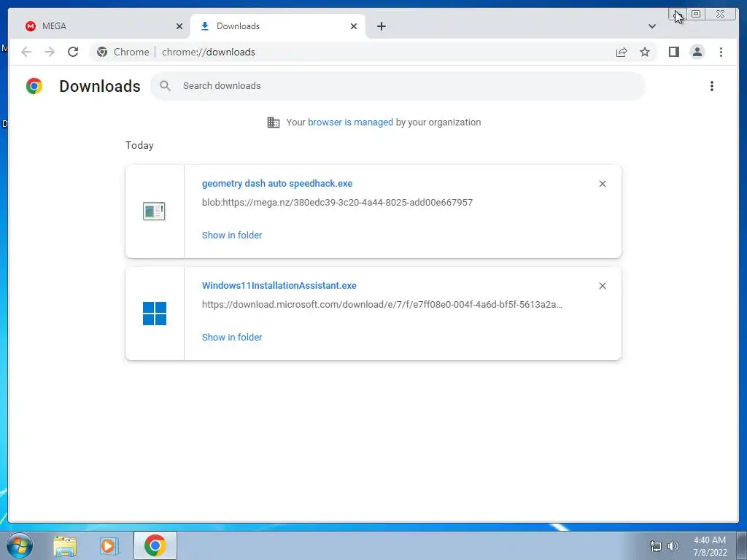Remove geometry dash auto speedhack.exe from list

coord(602,184)
